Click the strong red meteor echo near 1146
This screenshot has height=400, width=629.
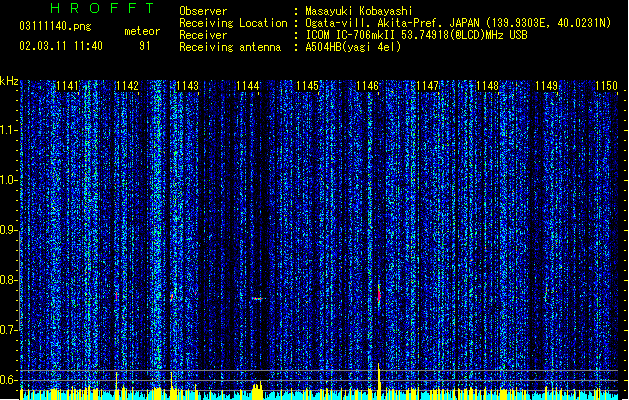point(379,294)
